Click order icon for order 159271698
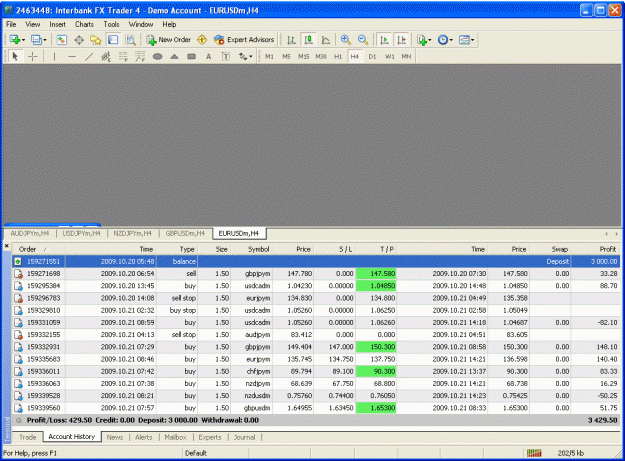The image size is (625, 461). pos(18,274)
